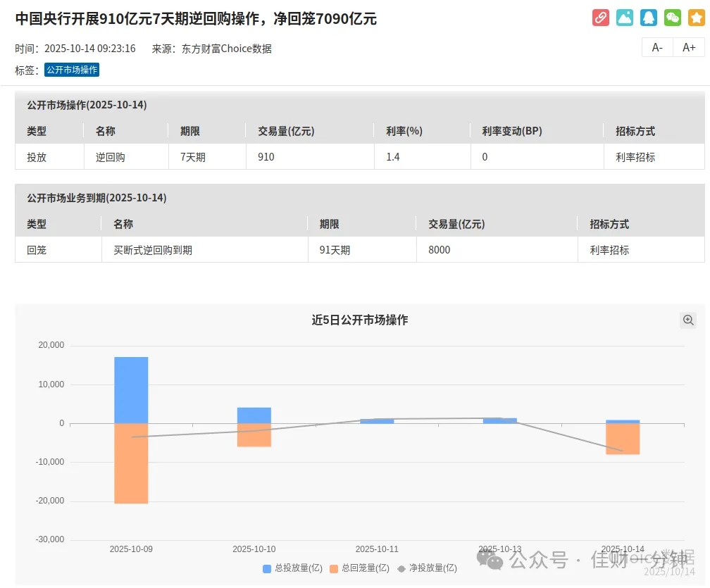The height and width of the screenshot is (588, 710).
Task: Select the 8000 transaction amount cell
Action: tap(497, 250)
